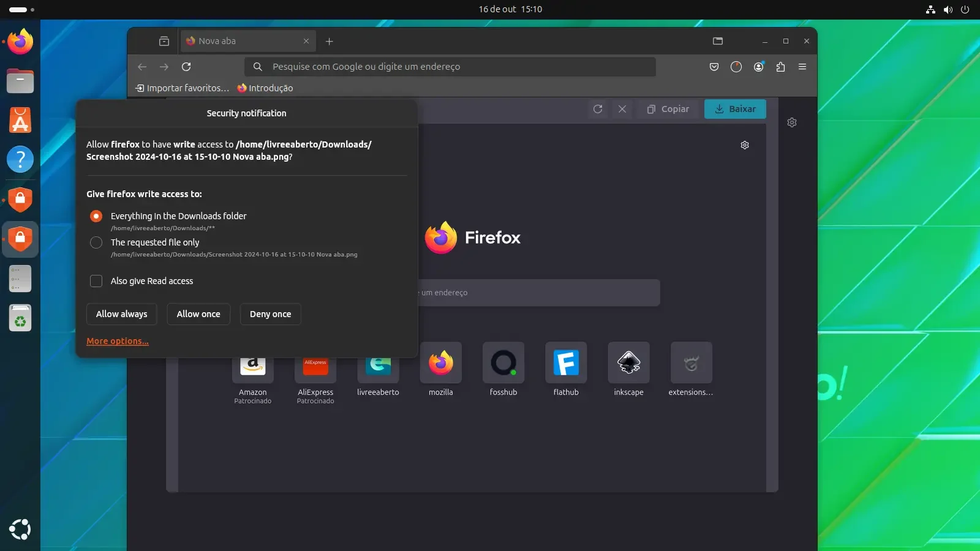
Task: Click the icon left of the minimize button
Action: [x=718, y=41]
